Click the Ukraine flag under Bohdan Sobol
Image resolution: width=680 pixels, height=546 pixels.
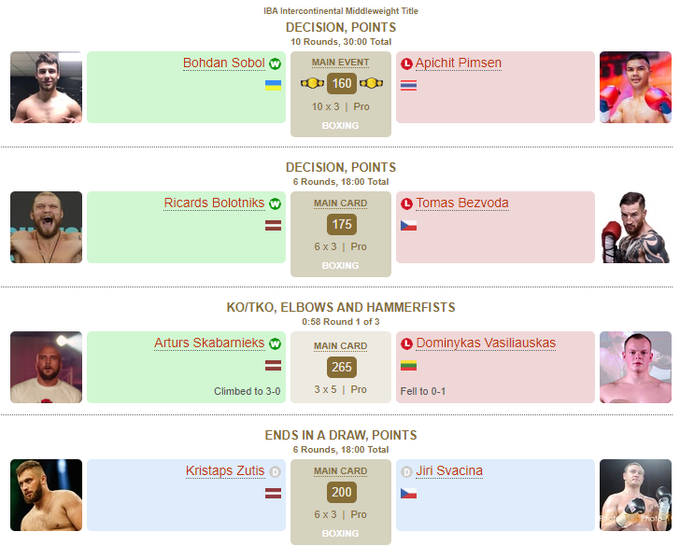tap(273, 86)
